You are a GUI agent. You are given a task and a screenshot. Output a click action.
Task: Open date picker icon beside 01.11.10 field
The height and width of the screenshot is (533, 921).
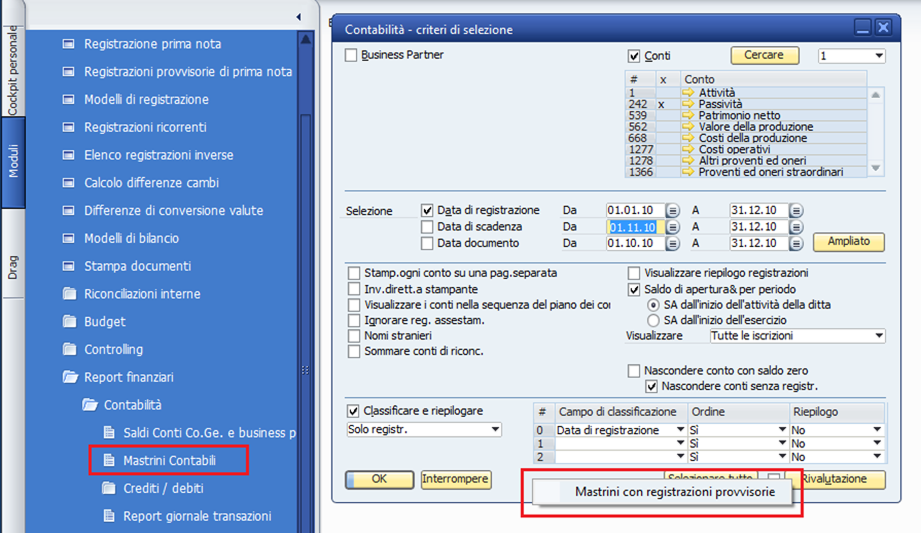point(673,227)
